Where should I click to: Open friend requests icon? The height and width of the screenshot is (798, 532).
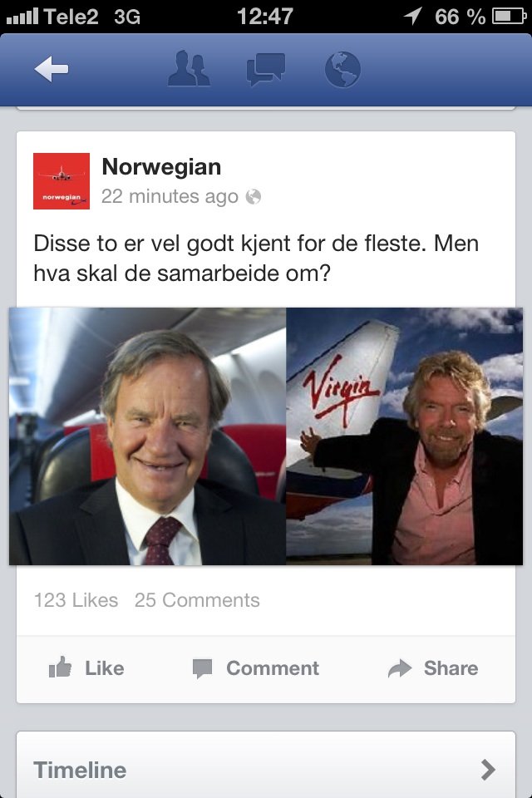pos(189,70)
